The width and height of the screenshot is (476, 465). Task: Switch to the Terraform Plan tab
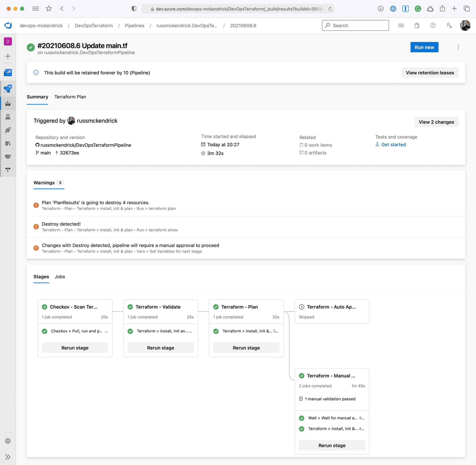coord(70,97)
